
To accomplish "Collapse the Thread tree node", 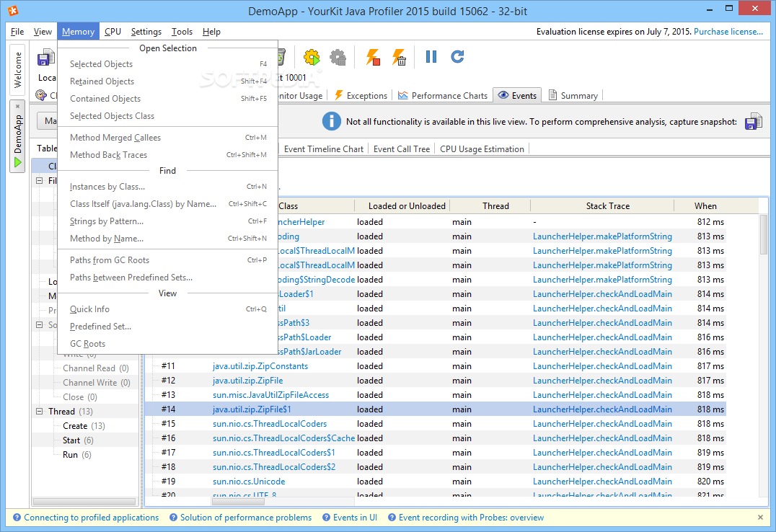I will (x=40, y=411).
